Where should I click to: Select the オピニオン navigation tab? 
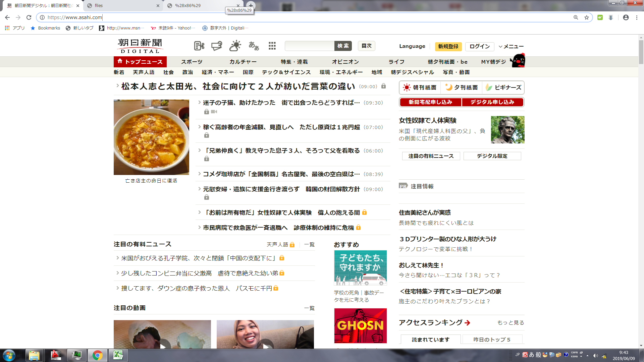[345, 62]
